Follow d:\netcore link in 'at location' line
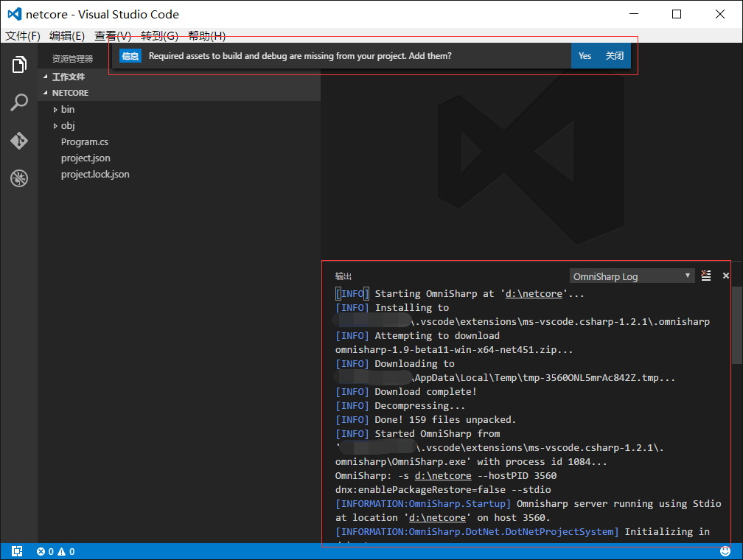 click(x=437, y=518)
